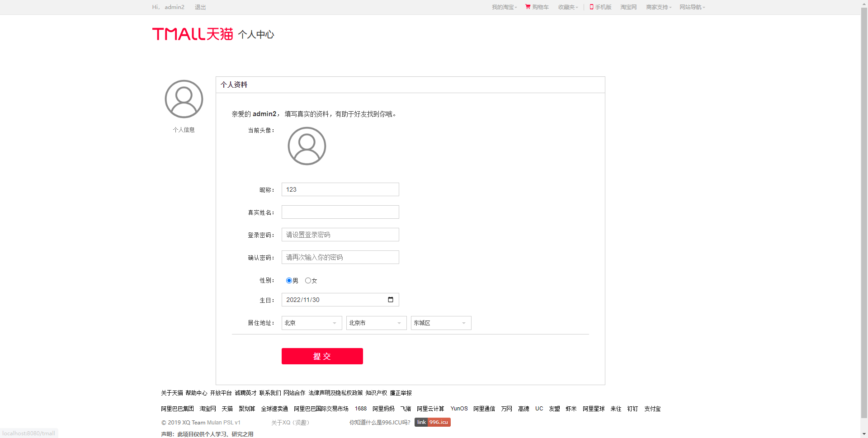Viewport: 868px width, 438px height.
Task: Open the 网站导航 dropdown menu
Action: click(692, 7)
